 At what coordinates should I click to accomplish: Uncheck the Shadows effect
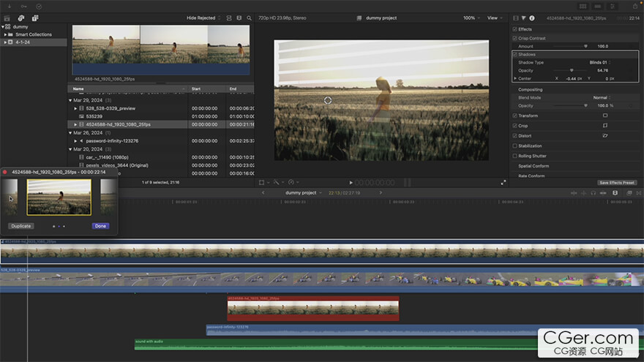pos(514,54)
